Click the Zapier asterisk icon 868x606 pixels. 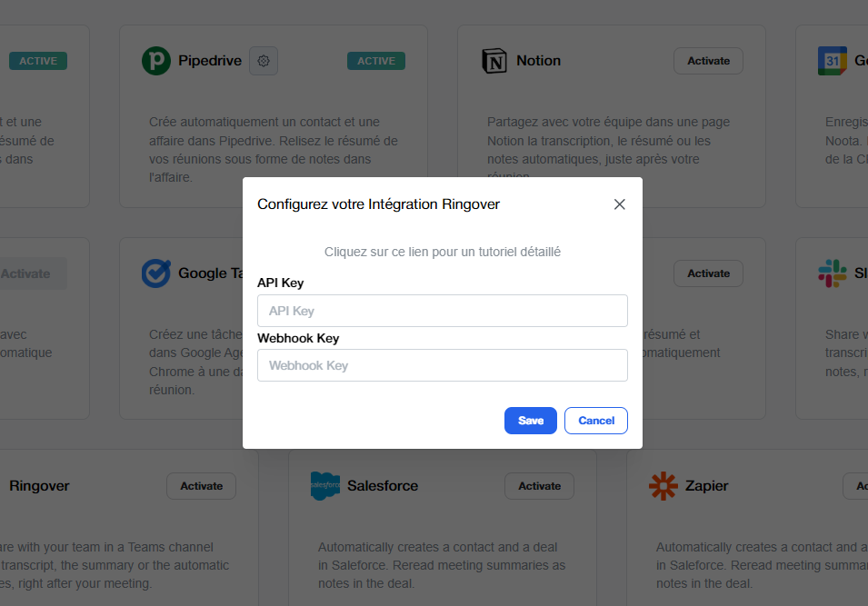click(x=663, y=486)
